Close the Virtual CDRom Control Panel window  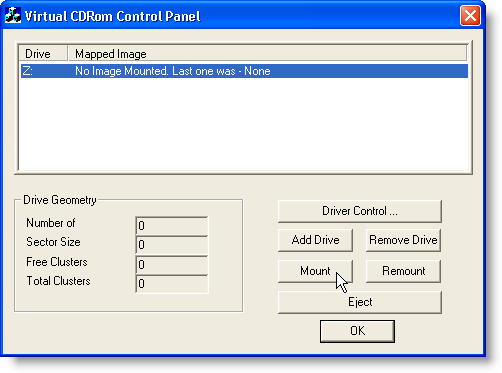pyautogui.click(x=470, y=16)
